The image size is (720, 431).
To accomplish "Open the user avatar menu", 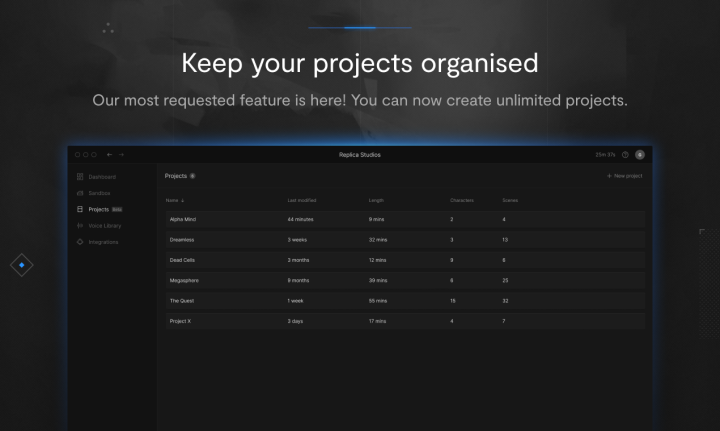I will pyautogui.click(x=640, y=155).
